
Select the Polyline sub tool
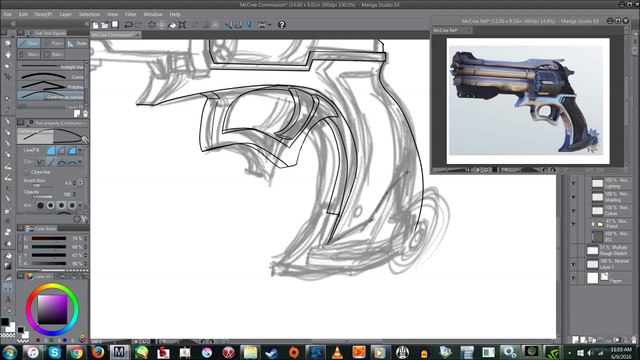coord(51,86)
